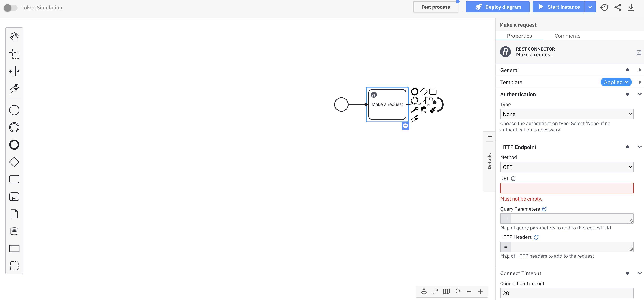Activate the global connect tool
Screen dimensions: 644x300
(14, 88)
